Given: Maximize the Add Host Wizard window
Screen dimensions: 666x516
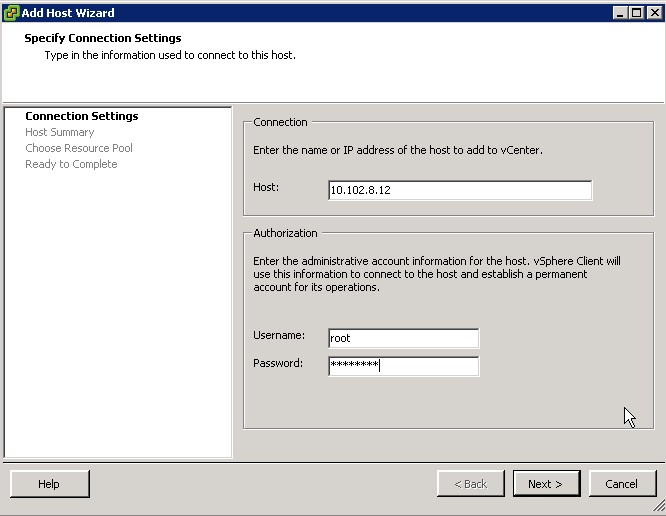Looking at the screenshot, I should pos(637,12).
